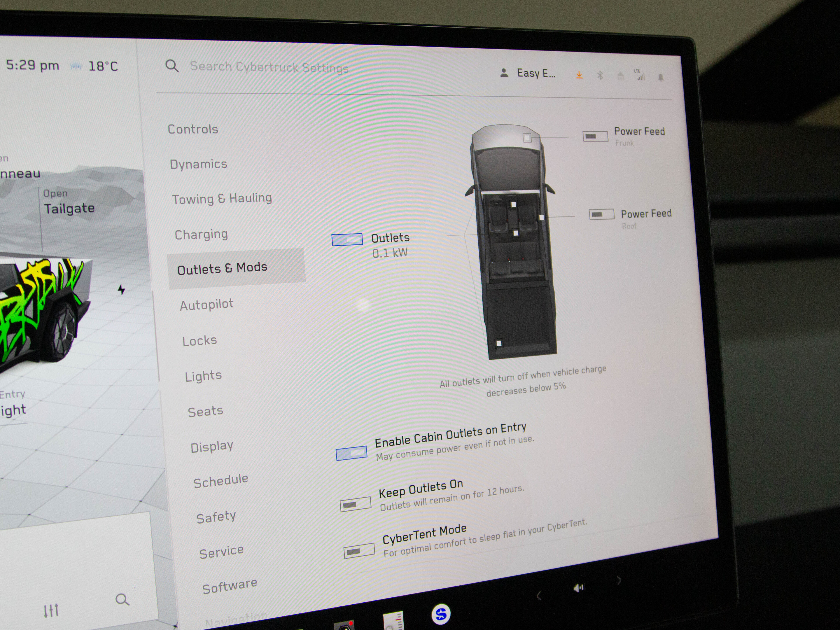Screen dimensions: 840x630
Task: Tap the volume speaker icon
Action: click(578, 588)
